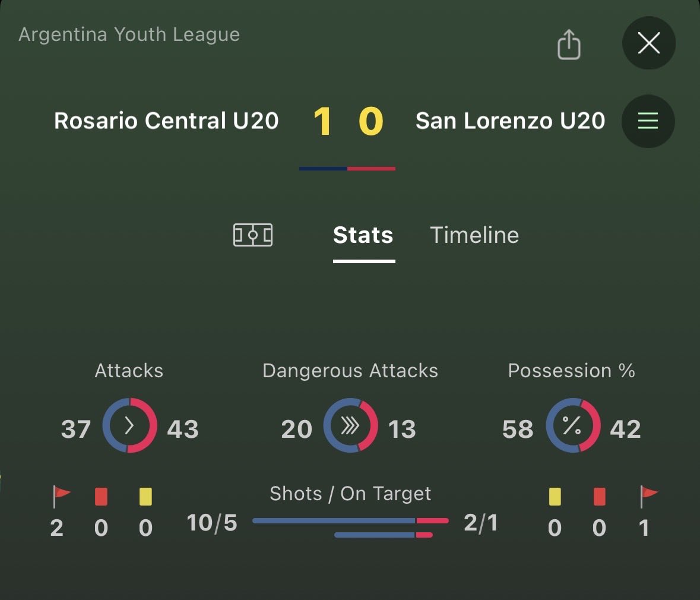Tap Rosario Central's corner flag icon
Screen dimensions: 700x600
coord(61,496)
